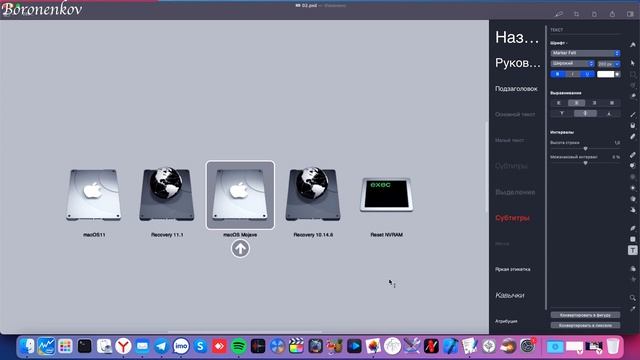640x360 pixels.
Task: Adjust the paragraph spacing slider
Action: tap(585, 163)
